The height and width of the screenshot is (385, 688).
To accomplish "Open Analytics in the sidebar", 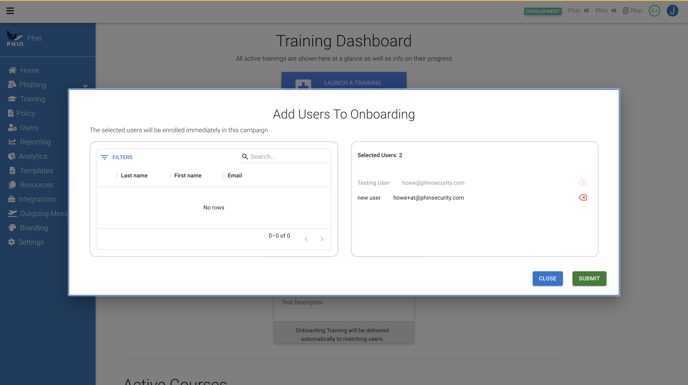I will [28, 156].
